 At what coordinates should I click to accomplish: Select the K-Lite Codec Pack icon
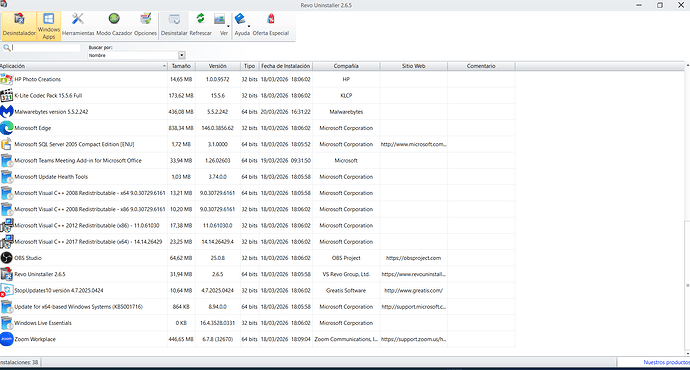pyautogui.click(x=7, y=95)
